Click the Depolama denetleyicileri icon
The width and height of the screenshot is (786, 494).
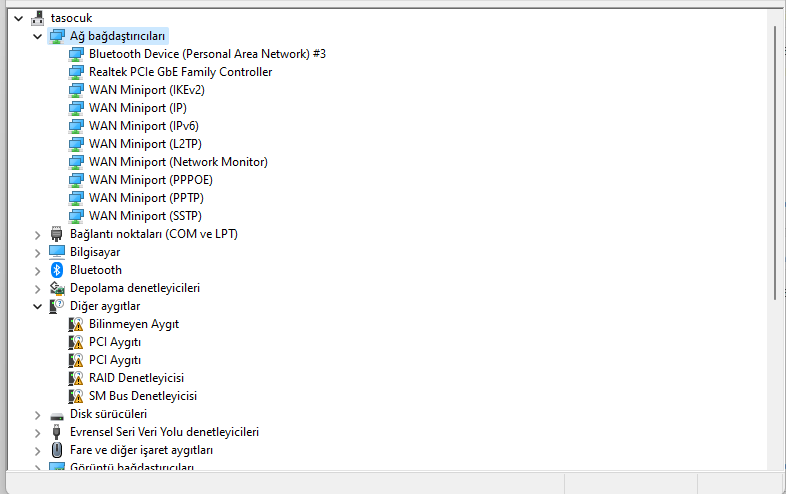57,288
